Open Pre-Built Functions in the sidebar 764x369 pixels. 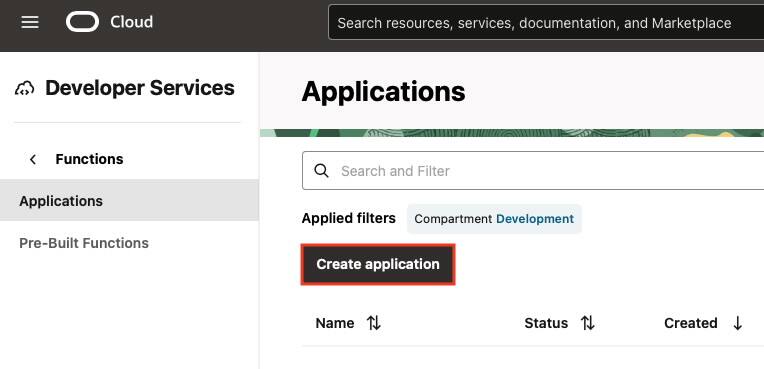click(x=84, y=243)
